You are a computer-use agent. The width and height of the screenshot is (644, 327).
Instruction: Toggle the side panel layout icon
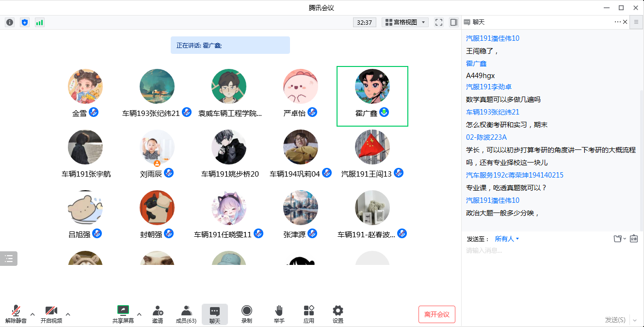pos(454,22)
